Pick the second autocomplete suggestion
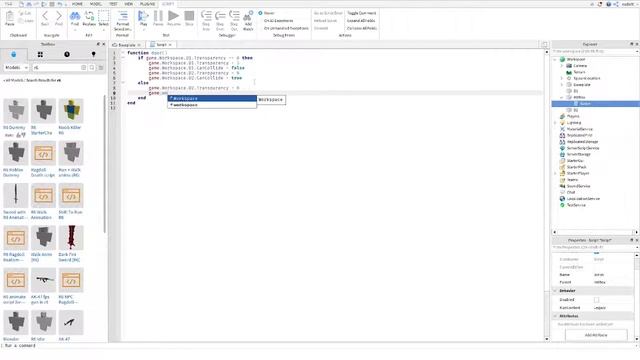640x360 pixels. pos(212,105)
